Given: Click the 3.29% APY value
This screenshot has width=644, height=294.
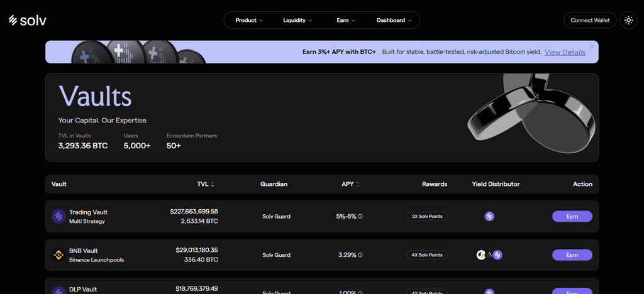Looking at the screenshot, I should pos(347,254).
